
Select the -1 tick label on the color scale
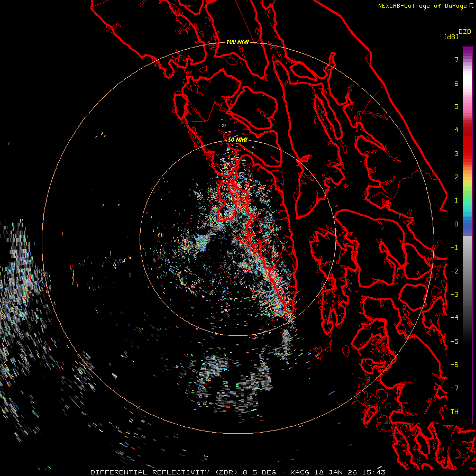[x=454, y=248]
